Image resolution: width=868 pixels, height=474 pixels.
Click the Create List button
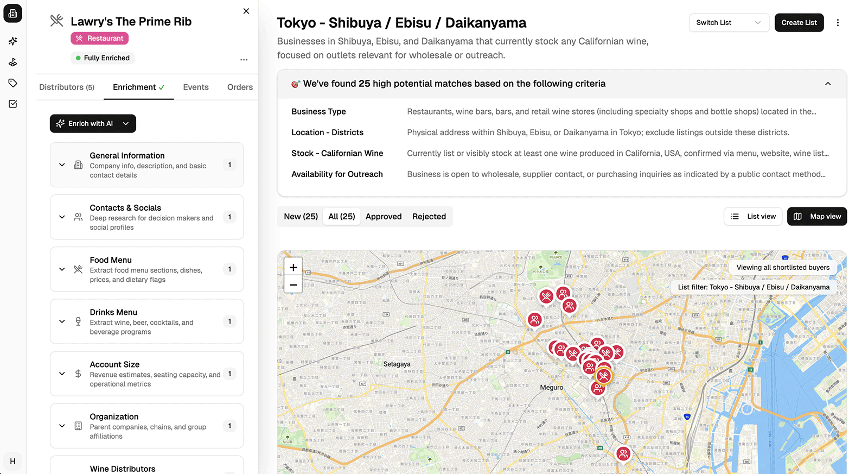point(799,23)
